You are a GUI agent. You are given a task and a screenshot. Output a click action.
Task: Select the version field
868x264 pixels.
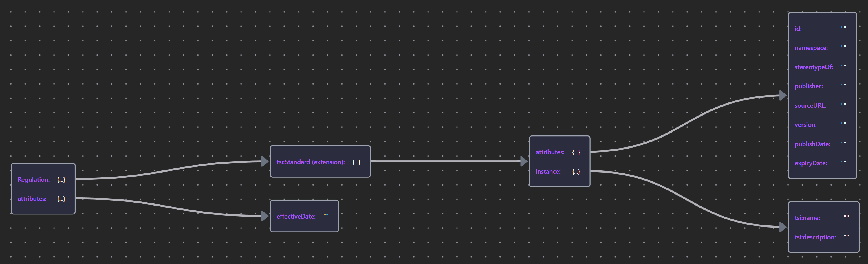806,124
